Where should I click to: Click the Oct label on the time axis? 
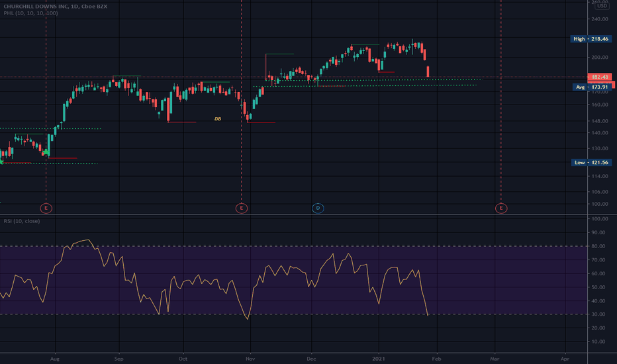pos(183,359)
